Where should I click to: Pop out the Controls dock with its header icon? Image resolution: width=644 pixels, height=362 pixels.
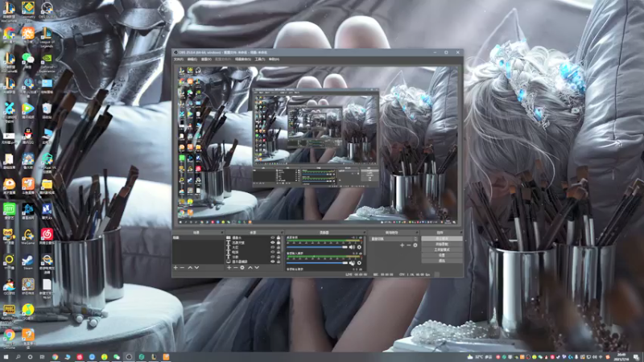pyautogui.click(x=460, y=232)
